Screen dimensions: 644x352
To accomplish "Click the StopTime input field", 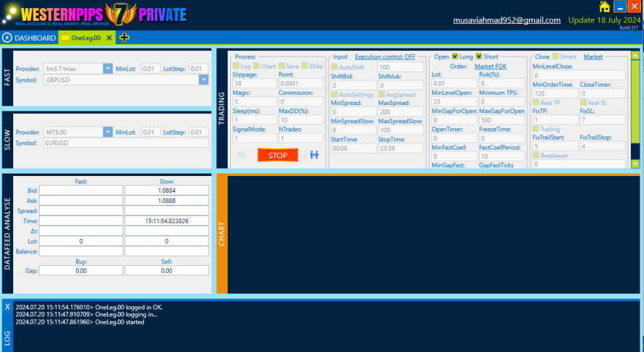I will [401, 148].
